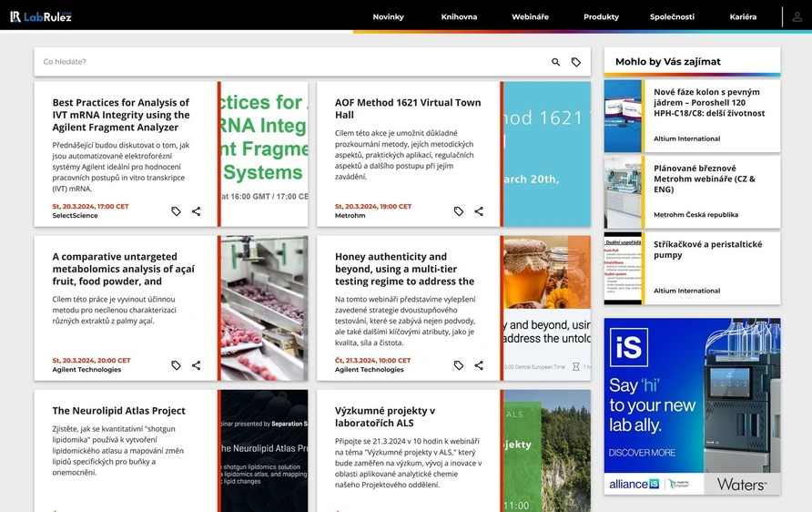This screenshot has height=512, width=812.
Task: Tag the Honey authenticity webinar card
Action: [x=458, y=364]
